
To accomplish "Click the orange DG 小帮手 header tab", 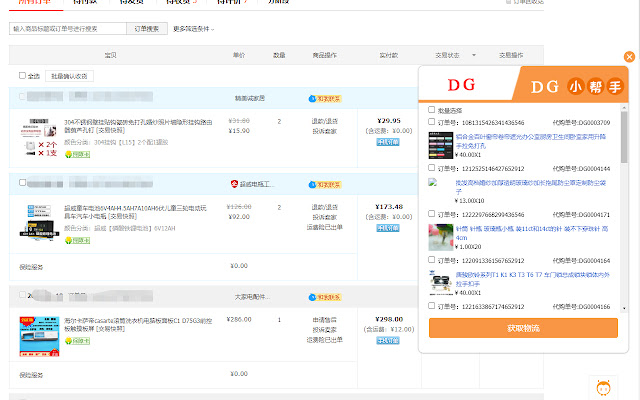I will (573, 86).
